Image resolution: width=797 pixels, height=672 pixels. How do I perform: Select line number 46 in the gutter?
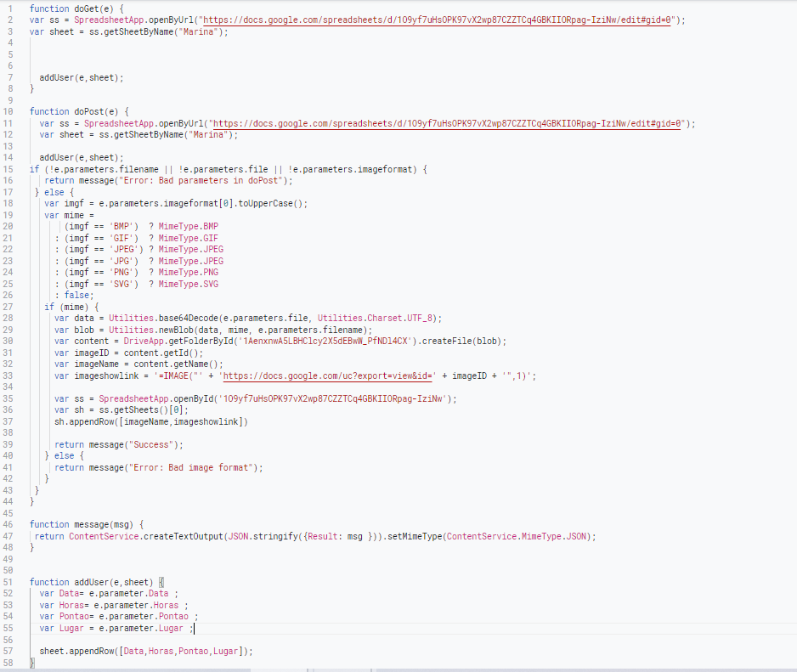(x=8, y=525)
